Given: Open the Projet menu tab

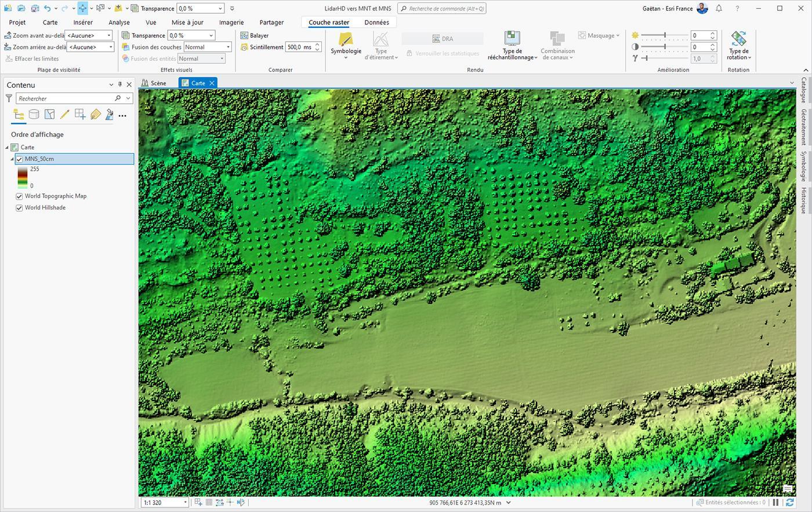Looking at the screenshot, I should [x=17, y=22].
